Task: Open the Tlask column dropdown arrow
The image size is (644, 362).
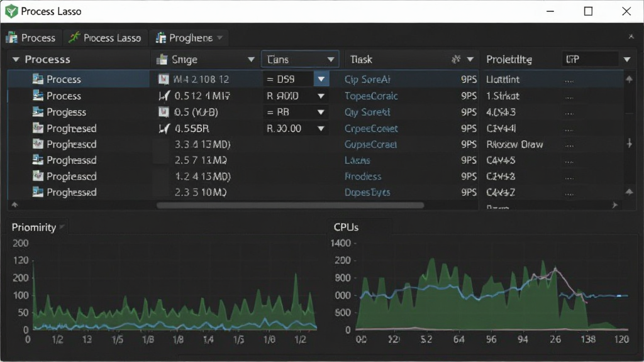Action: coord(470,60)
